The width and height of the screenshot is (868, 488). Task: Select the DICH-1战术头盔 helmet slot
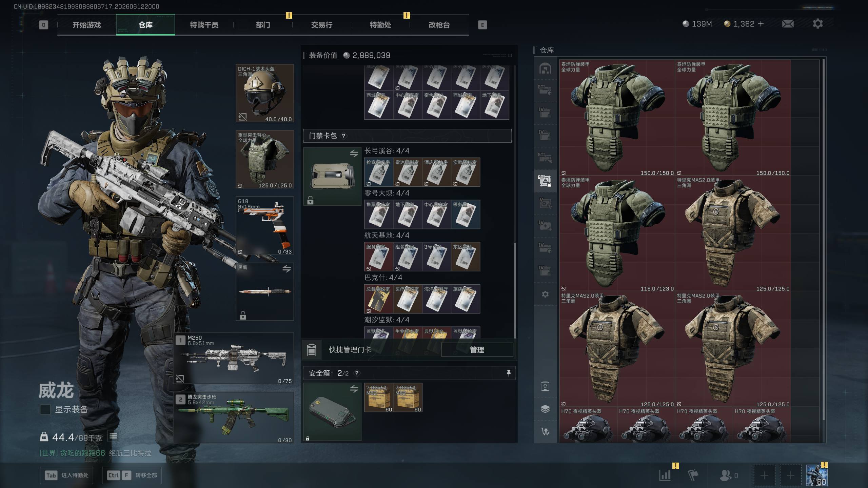[x=265, y=93]
